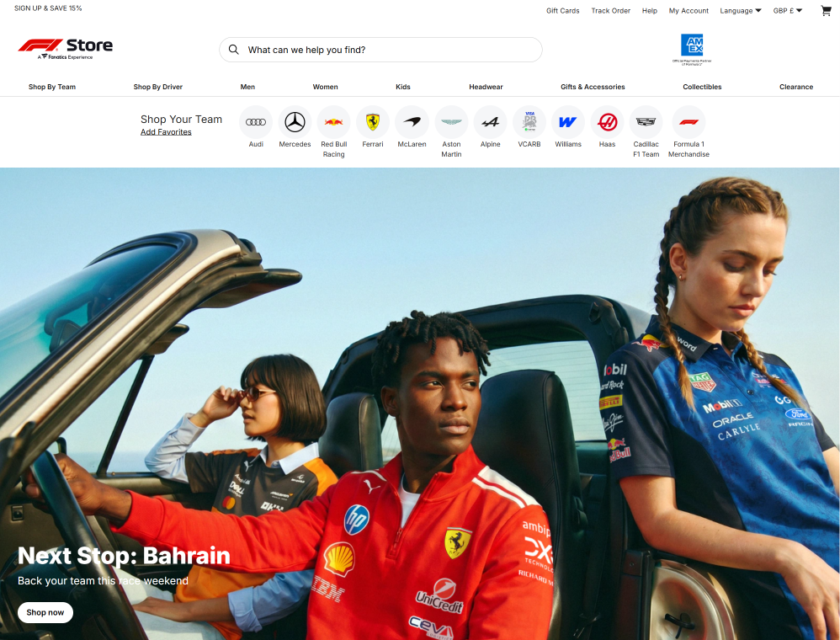Select the Williams team logo
This screenshot has height=640, width=840.
568,122
